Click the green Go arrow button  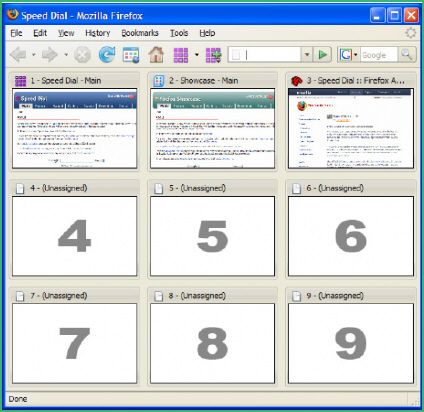pos(322,55)
